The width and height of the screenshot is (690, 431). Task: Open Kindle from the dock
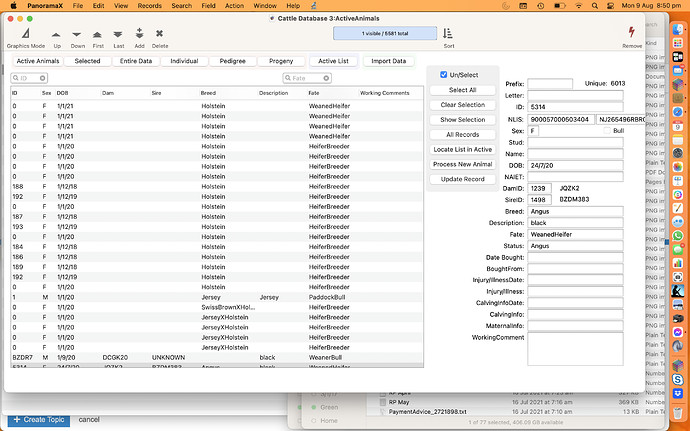click(x=678, y=291)
